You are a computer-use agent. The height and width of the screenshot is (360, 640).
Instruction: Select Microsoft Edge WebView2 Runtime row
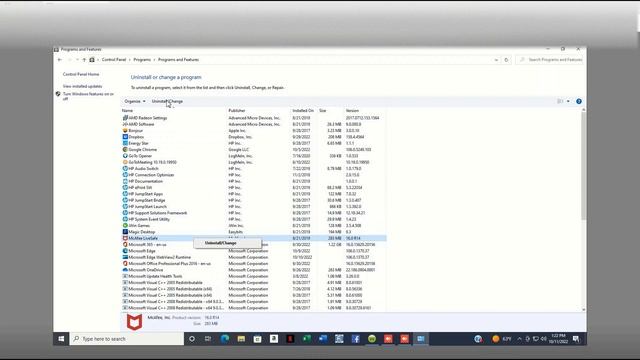[253, 257]
